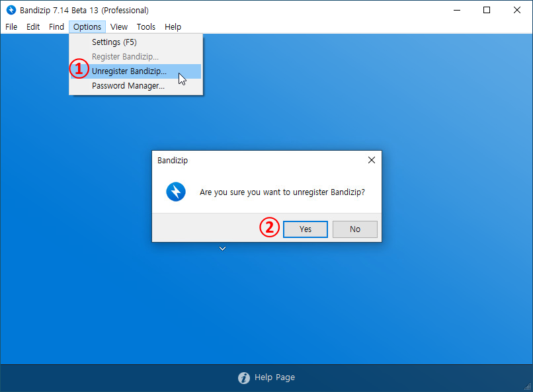Screen dimensions: 533x392
Task: Open the Help Page link
Action: [x=274, y=377]
